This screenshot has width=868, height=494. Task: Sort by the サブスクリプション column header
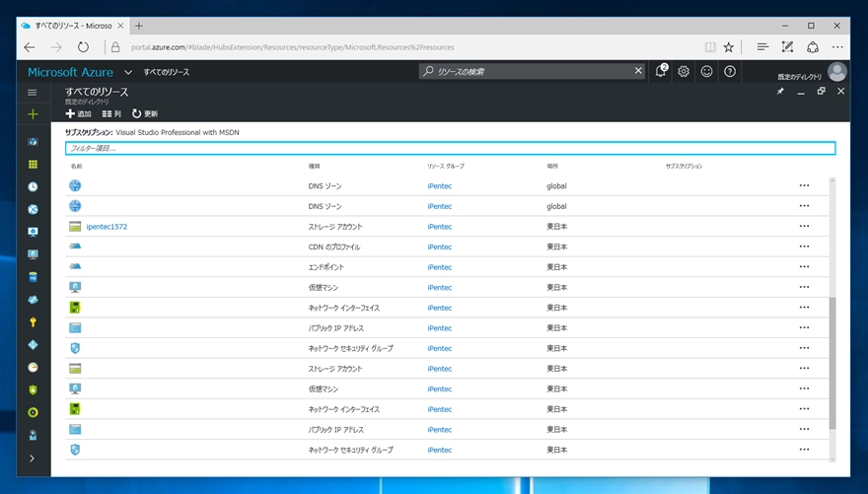tap(684, 166)
